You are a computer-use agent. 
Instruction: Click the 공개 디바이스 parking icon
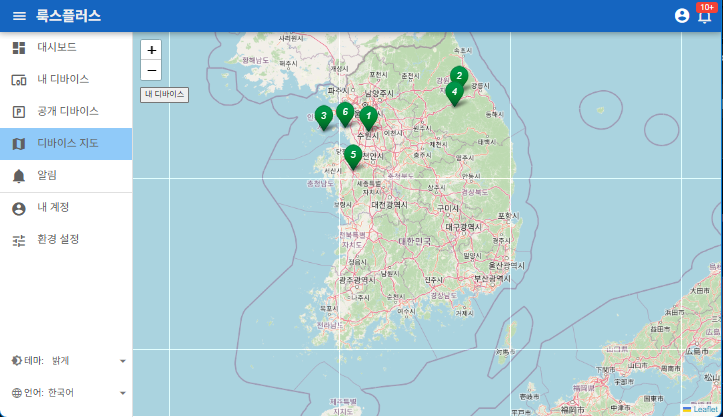tap(19, 111)
